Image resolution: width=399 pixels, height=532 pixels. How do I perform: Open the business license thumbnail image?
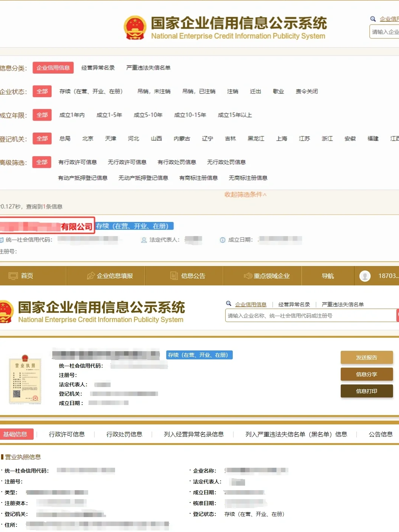[x=25, y=380]
